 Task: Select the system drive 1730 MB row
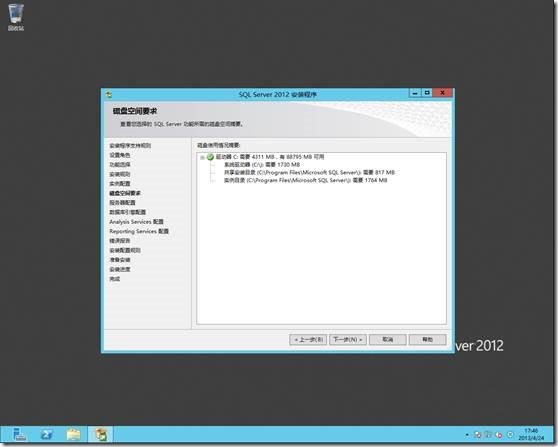[x=262, y=165]
